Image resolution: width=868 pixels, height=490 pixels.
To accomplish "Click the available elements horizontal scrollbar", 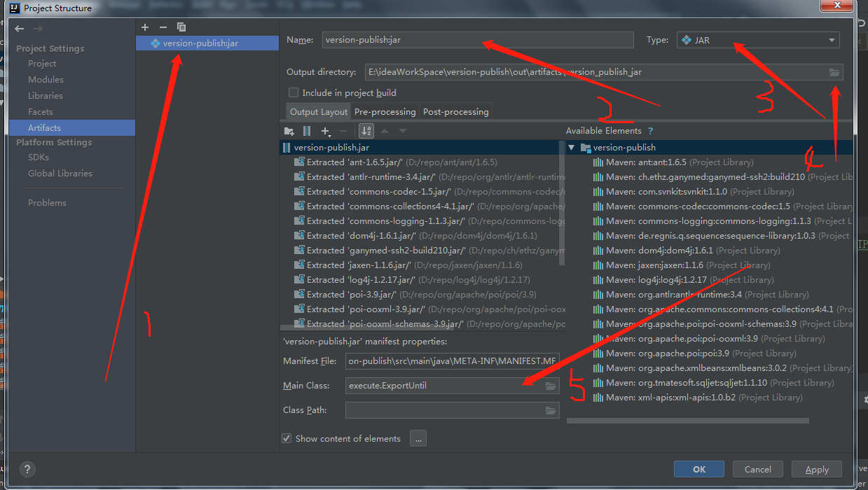I will (x=688, y=421).
